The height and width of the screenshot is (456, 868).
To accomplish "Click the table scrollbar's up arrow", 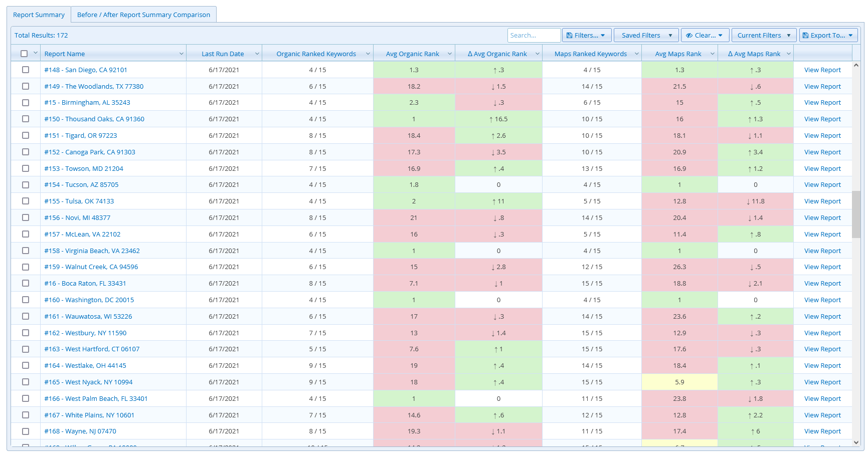I will [x=856, y=65].
